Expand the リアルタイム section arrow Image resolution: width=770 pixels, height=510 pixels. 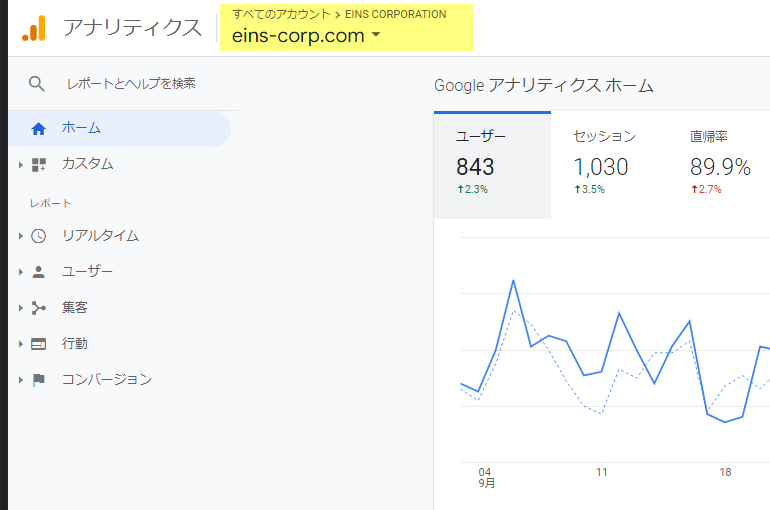tap(21, 236)
